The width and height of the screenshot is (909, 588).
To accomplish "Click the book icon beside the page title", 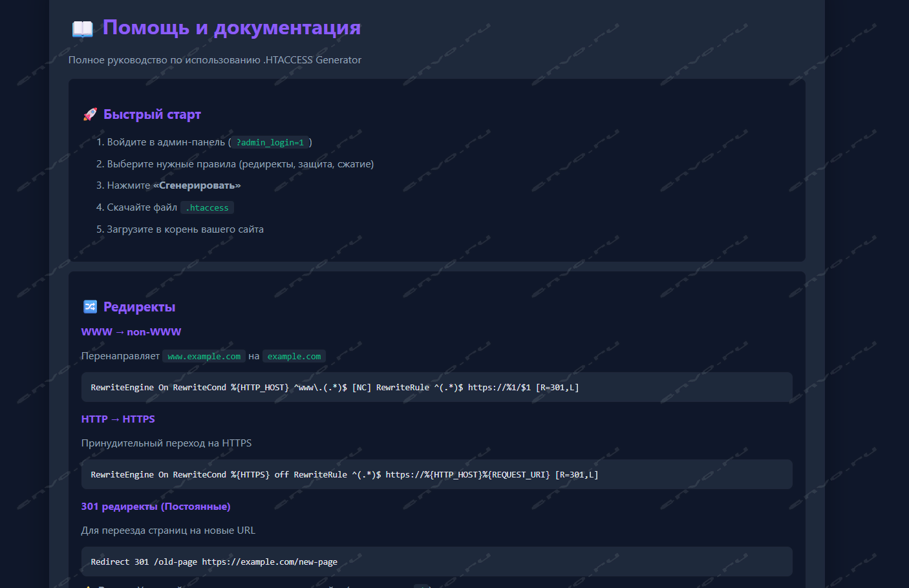I will [82, 29].
